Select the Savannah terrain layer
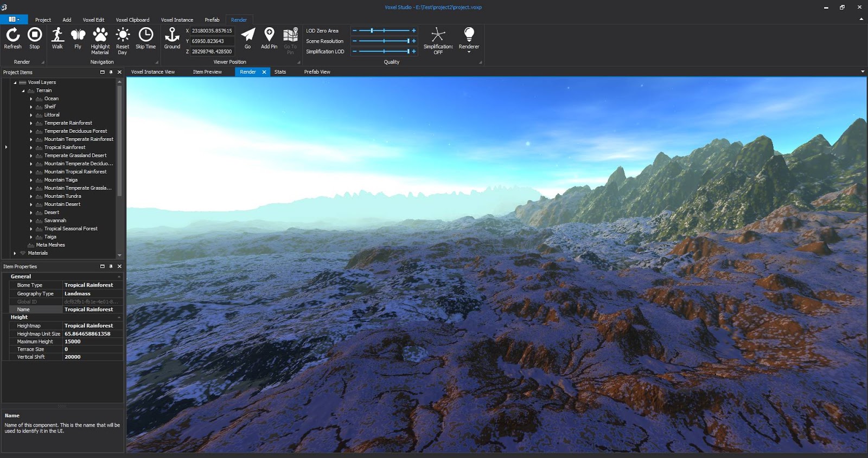 55,221
